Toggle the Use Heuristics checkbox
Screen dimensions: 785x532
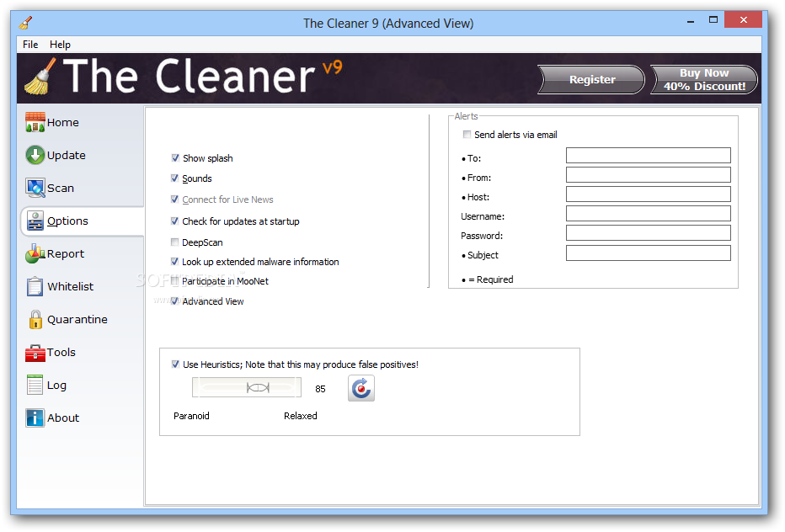coord(175,364)
